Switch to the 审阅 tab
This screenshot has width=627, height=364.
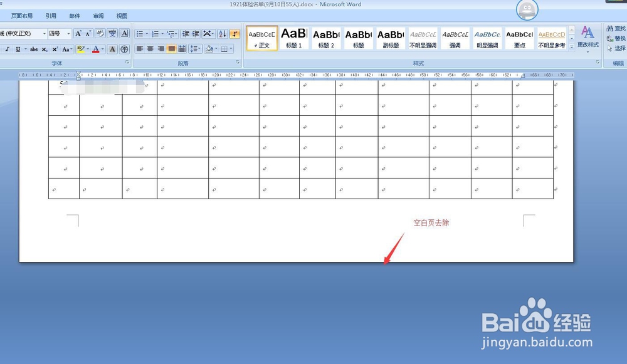pos(98,16)
